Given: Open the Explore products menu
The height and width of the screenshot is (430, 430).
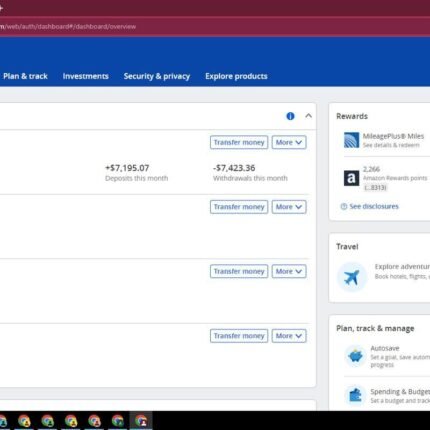Looking at the screenshot, I should (236, 76).
